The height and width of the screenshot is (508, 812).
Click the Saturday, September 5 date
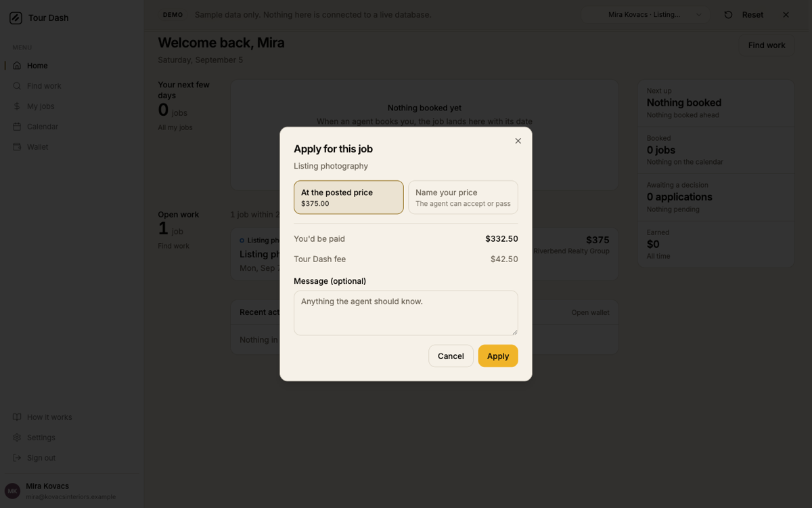click(200, 60)
